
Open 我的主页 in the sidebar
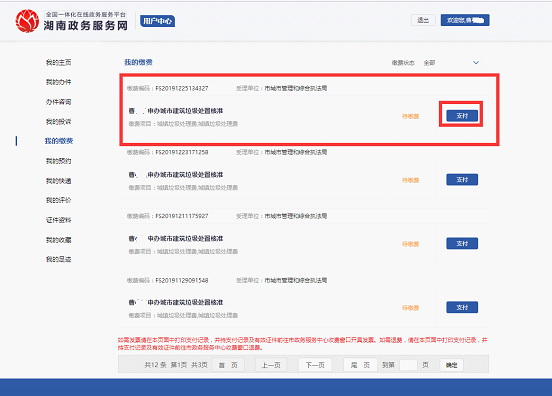click(x=58, y=62)
